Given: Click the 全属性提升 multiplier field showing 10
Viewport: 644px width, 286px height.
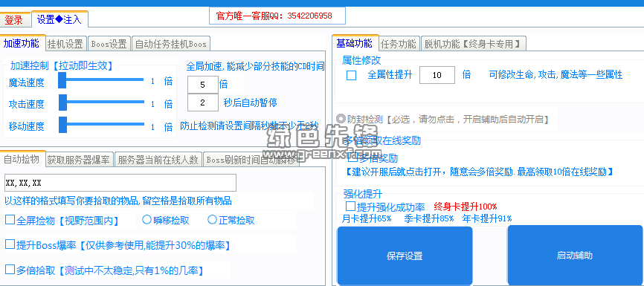Looking at the screenshot, I should coord(437,75).
